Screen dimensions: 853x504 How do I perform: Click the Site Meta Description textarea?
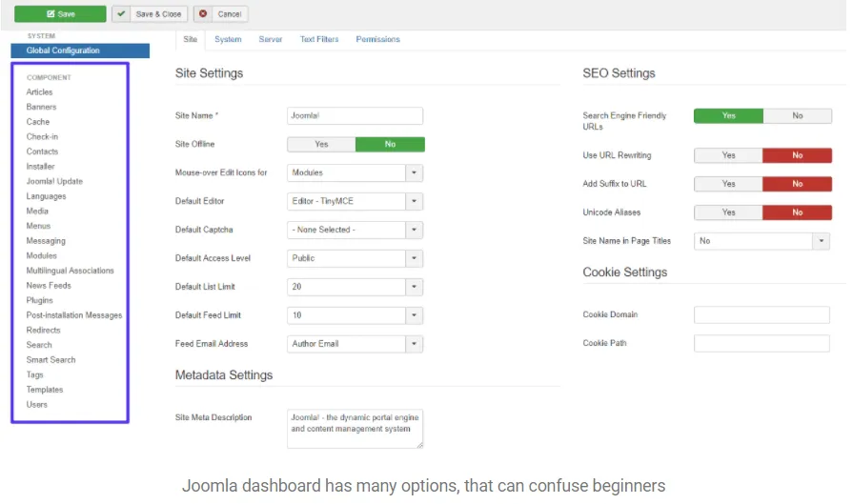tap(355, 429)
